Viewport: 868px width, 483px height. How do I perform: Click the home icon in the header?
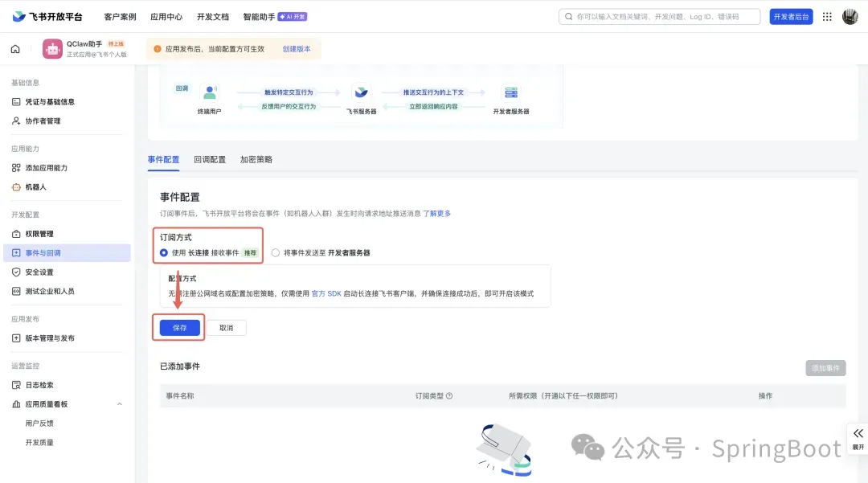[15, 49]
